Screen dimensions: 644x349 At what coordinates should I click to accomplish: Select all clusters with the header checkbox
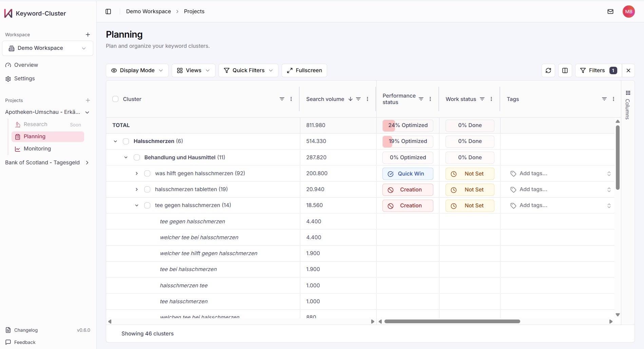[115, 99]
